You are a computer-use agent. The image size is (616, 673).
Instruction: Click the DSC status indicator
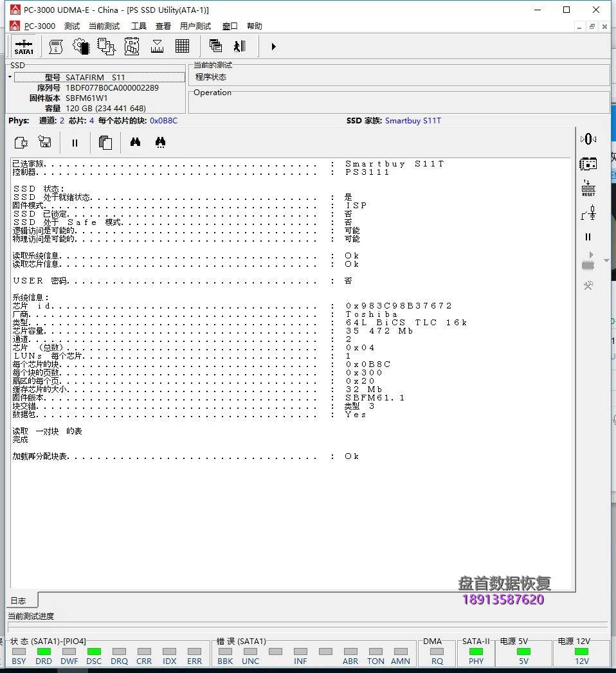(94, 652)
